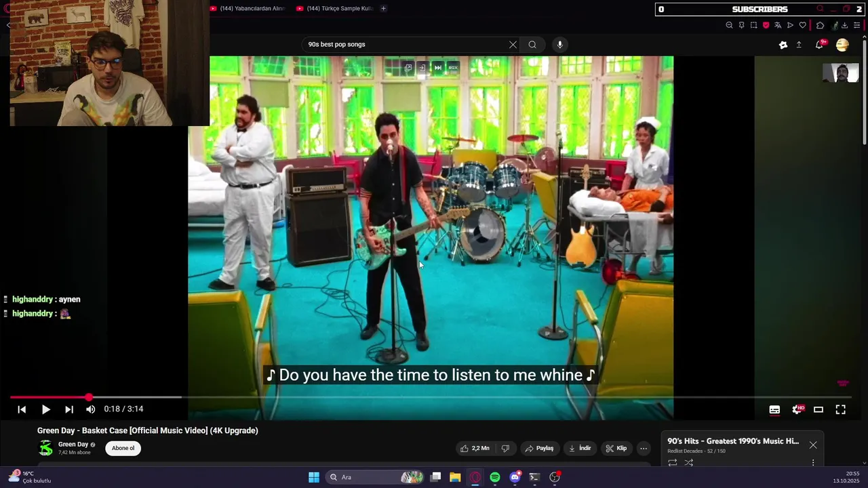Image resolution: width=868 pixels, height=488 pixels.
Task: Click the star-shaped icon beside upload
Action: coord(783,45)
